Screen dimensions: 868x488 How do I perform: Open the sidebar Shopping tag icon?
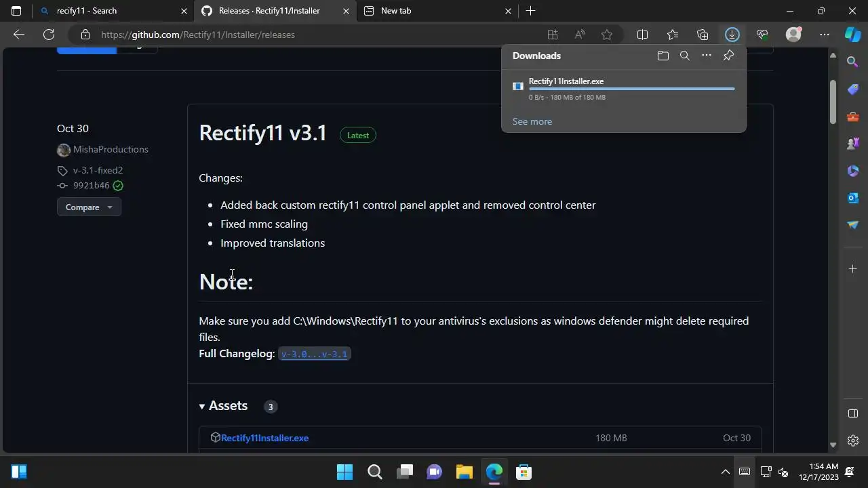[x=853, y=89]
